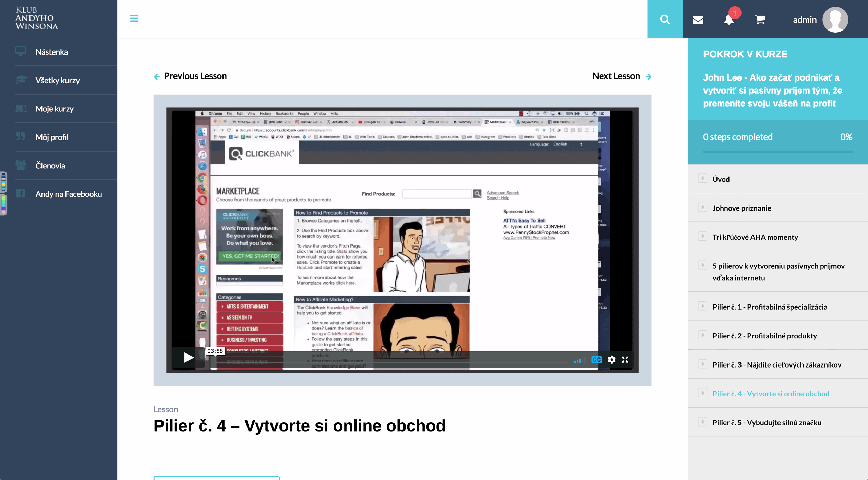
Task: Expand Pilier č. 5 lesson arrow
Action: point(702,422)
